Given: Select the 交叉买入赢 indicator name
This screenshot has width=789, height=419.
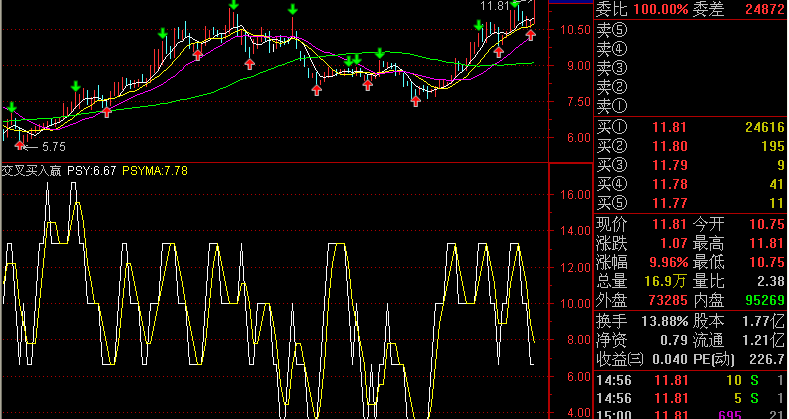Looking at the screenshot, I should point(31,171).
